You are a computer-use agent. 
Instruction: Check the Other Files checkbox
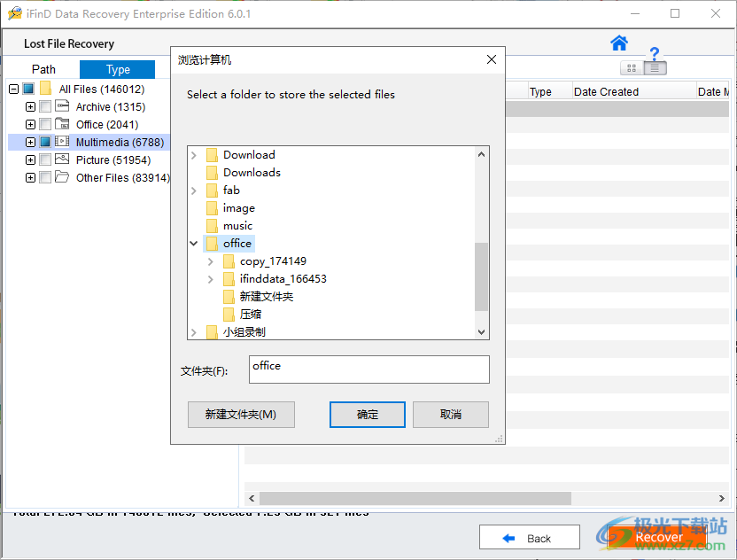click(x=44, y=177)
